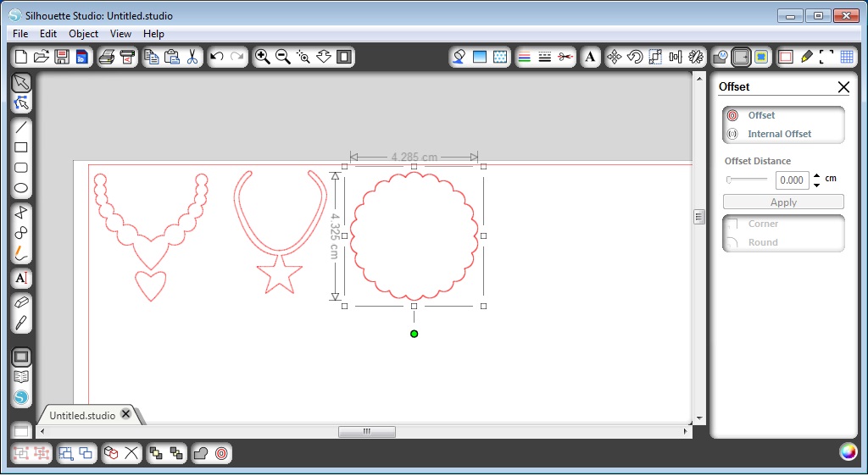Send to Silhouette cutter icon

click(127, 57)
